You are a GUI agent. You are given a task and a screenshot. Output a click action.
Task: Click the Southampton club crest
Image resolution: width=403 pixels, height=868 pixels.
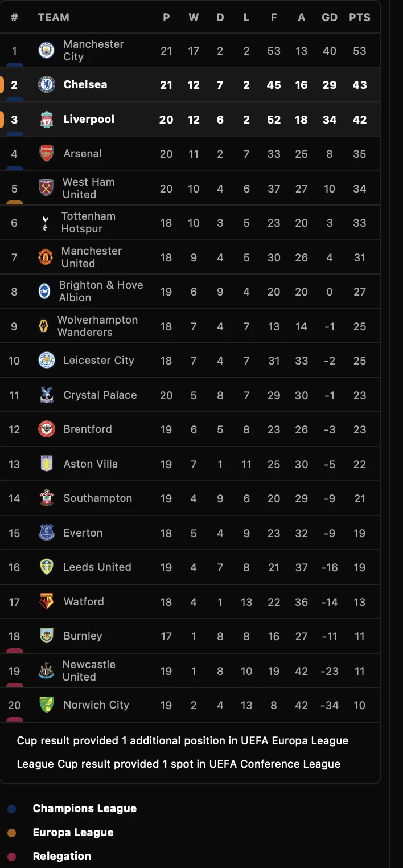[46, 498]
